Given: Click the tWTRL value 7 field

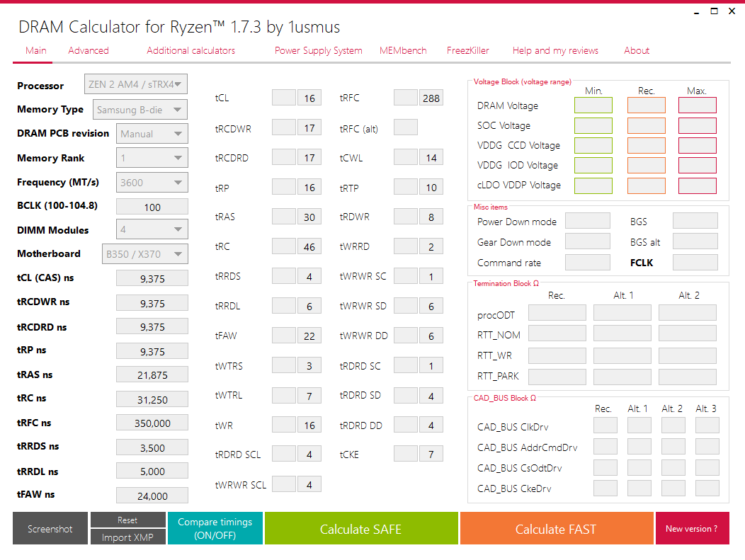Looking at the screenshot, I should (309, 396).
